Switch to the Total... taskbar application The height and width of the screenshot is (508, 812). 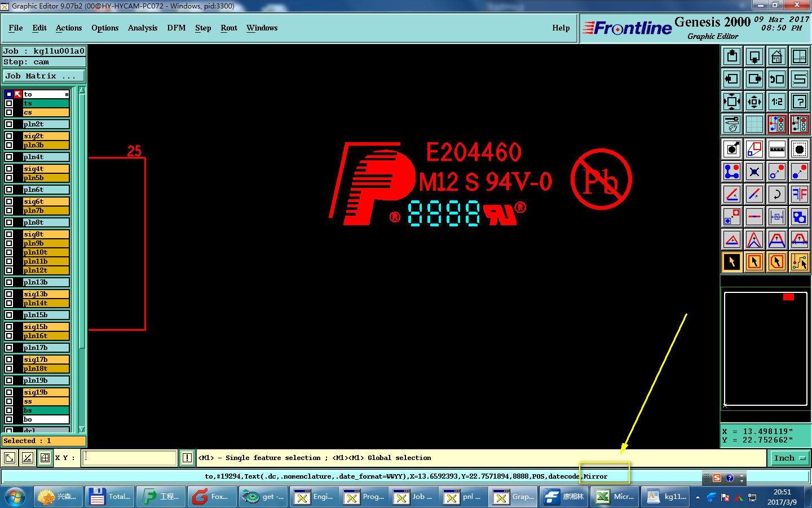click(x=109, y=497)
